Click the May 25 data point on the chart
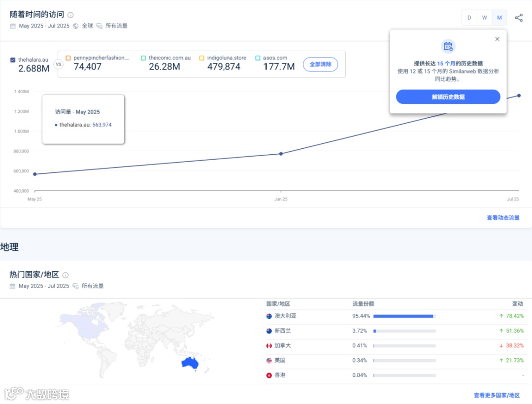Image resolution: width=532 pixels, height=404 pixels. coord(35,174)
